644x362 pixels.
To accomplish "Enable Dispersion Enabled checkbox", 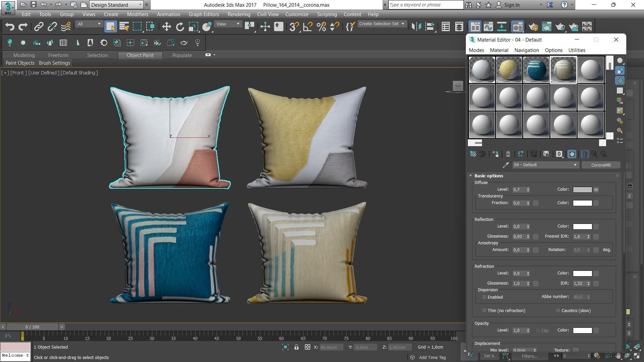I will coord(484,297).
